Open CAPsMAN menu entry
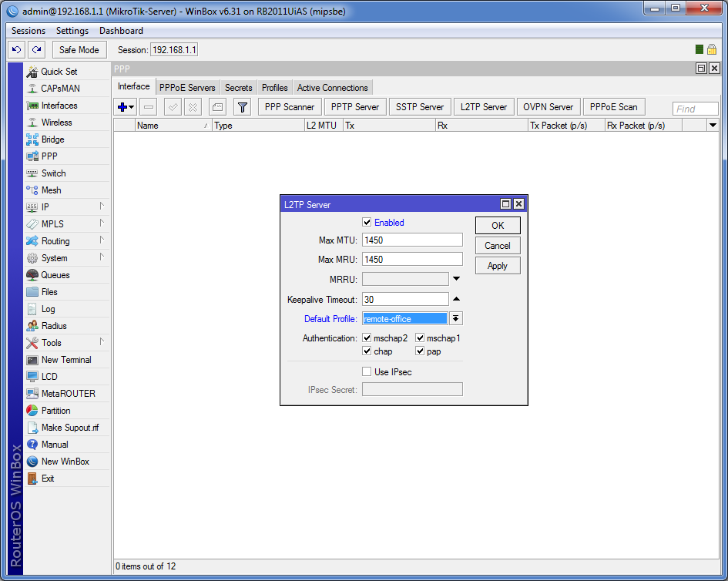 point(67,89)
